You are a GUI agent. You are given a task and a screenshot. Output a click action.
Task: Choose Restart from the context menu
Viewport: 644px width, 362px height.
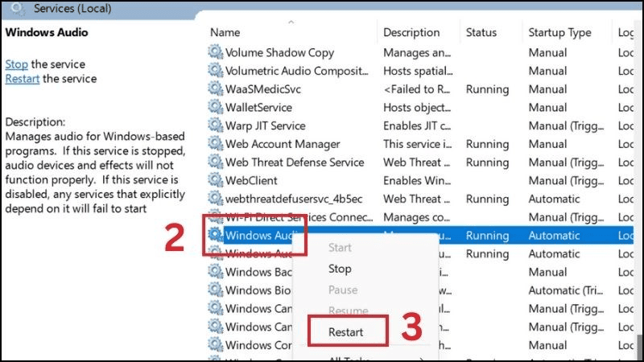(346, 331)
